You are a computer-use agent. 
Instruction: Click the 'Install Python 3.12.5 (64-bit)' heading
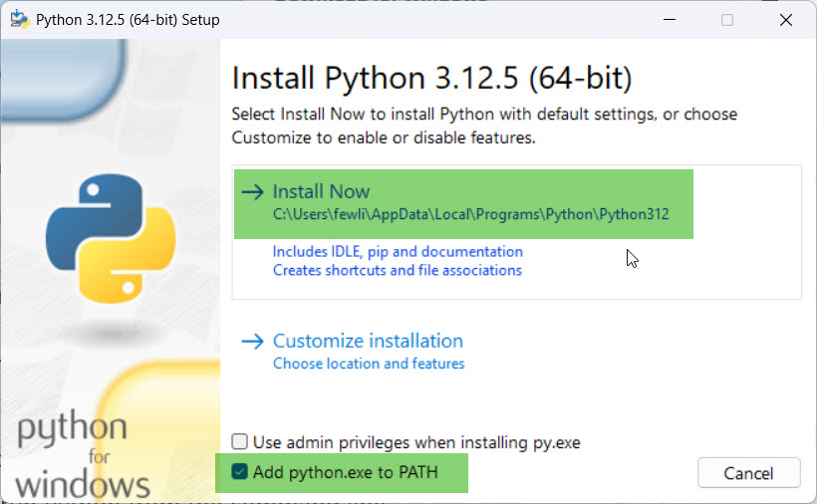pos(432,78)
